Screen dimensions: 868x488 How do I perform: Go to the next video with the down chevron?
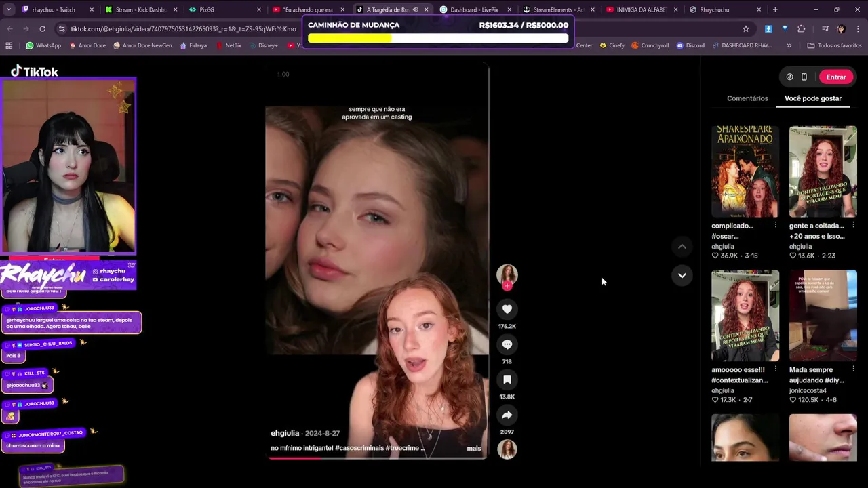tap(682, 275)
